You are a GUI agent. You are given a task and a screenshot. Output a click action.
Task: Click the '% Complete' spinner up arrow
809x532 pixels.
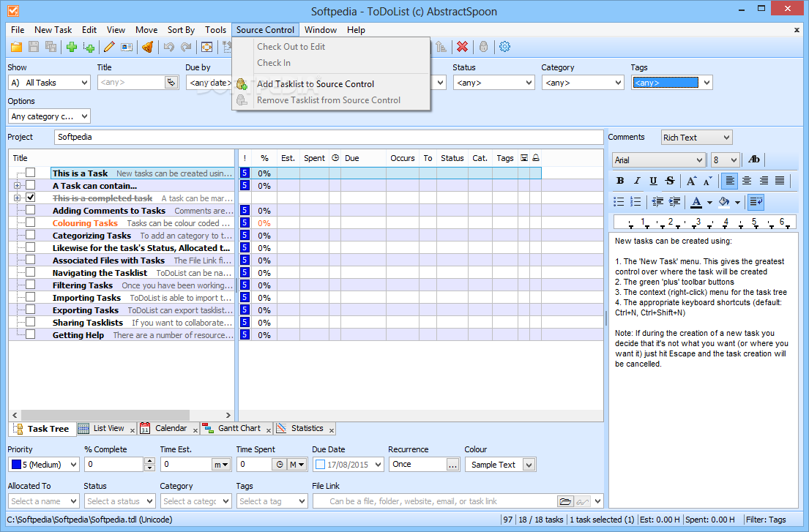coord(149,461)
